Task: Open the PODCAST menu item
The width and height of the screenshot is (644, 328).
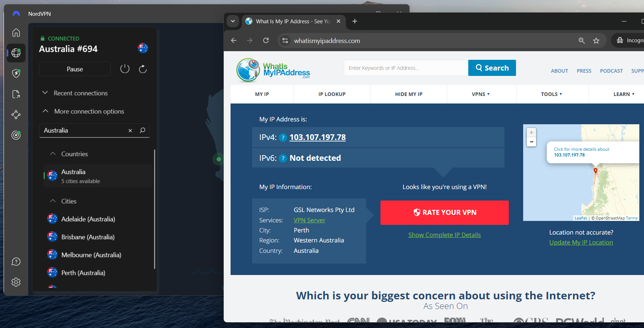Action: click(x=611, y=71)
